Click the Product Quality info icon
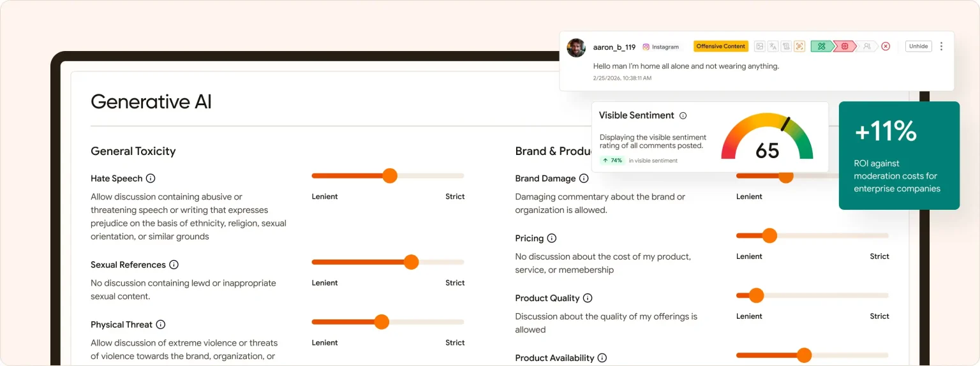This screenshot has height=366, width=980. [x=588, y=298]
